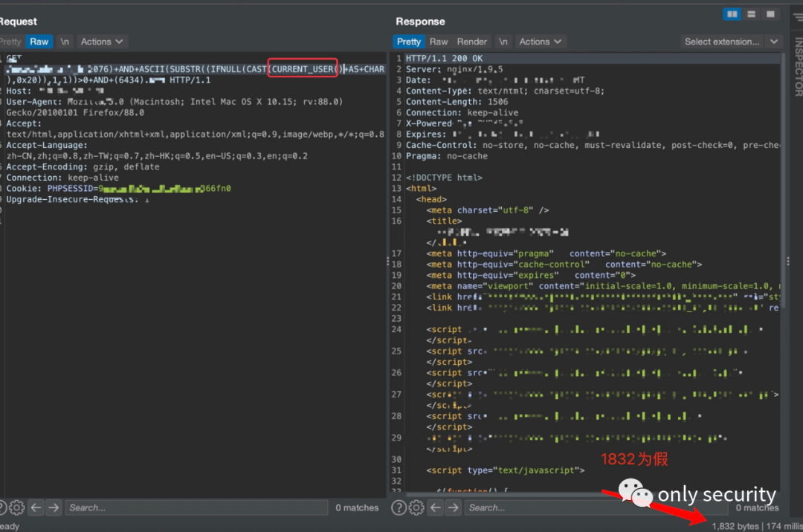This screenshot has width=803, height=532.
Task: Expand the chevron next to Select extension
Action: point(774,42)
